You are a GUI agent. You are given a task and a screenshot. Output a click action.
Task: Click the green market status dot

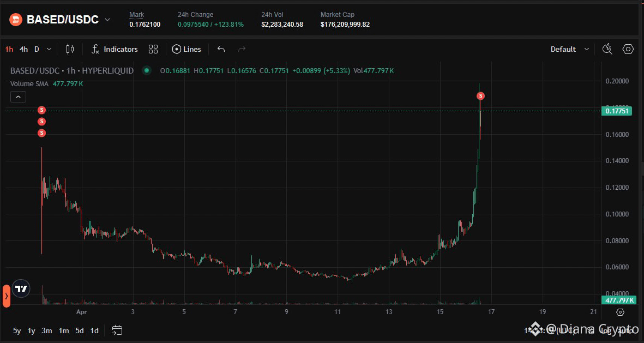coord(147,71)
